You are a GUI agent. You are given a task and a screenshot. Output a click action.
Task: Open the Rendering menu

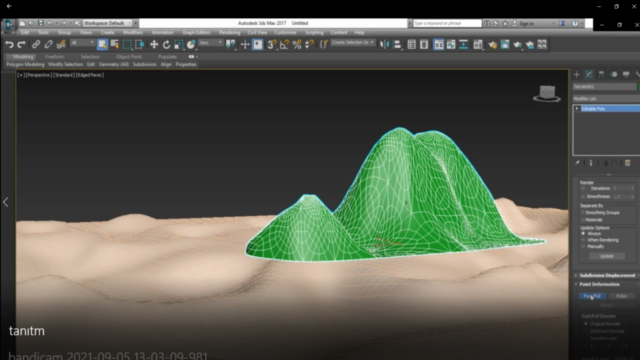229,32
